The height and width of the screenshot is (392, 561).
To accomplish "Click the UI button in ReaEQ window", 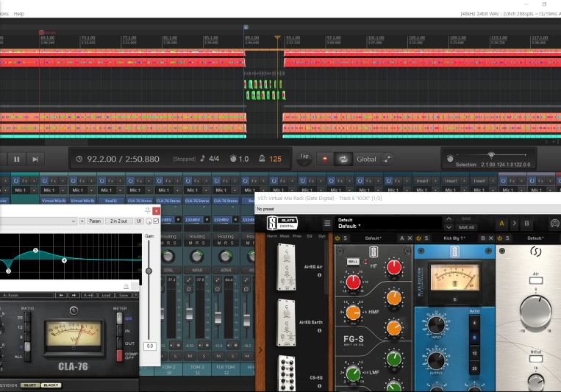I will tap(139, 221).
